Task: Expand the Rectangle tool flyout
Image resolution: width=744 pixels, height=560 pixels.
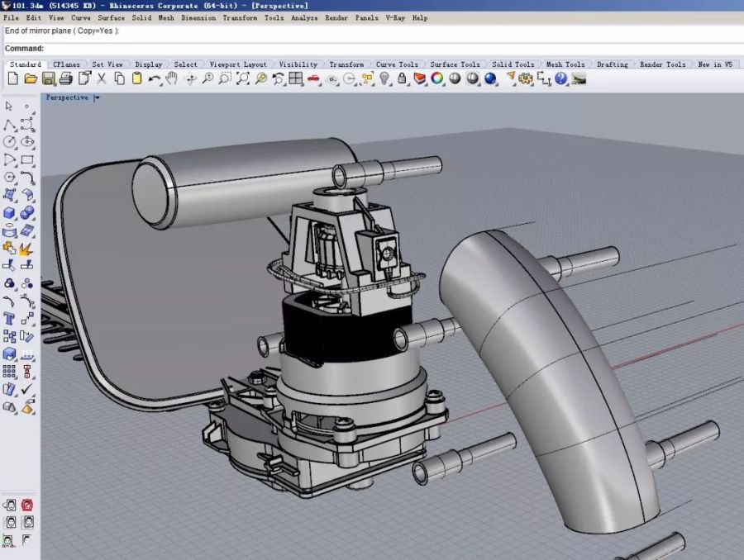Action: click(x=27, y=159)
